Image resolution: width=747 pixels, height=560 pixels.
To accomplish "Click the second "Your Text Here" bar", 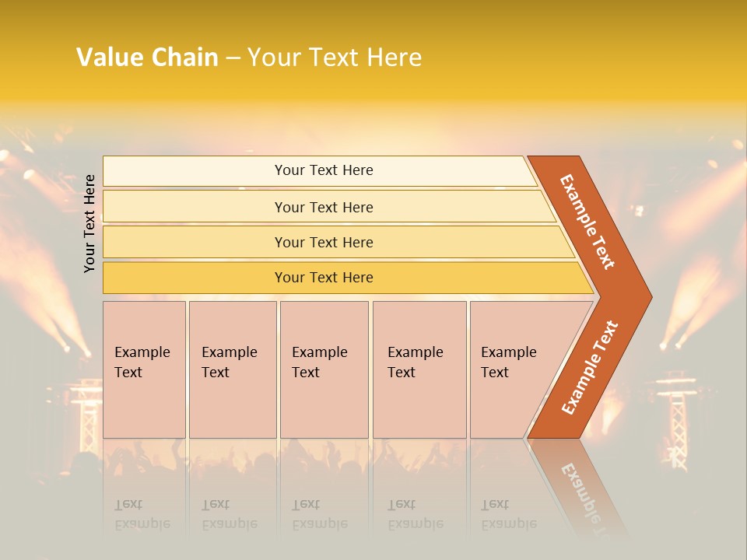I will tap(323, 207).
